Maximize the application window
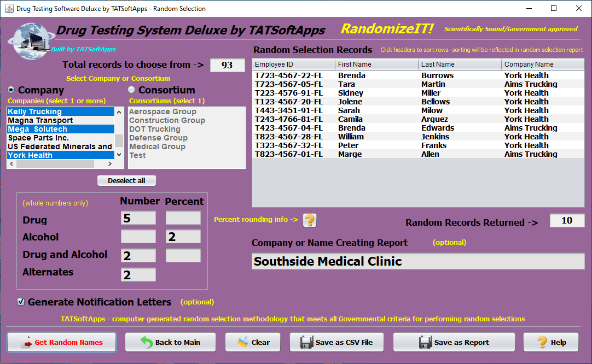This screenshot has width=592, height=364. click(554, 8)
